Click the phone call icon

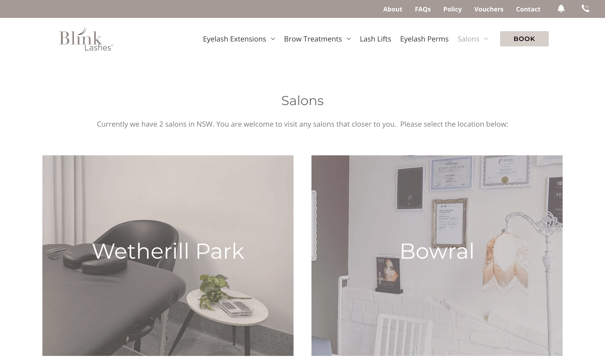[x=585, y=9]
